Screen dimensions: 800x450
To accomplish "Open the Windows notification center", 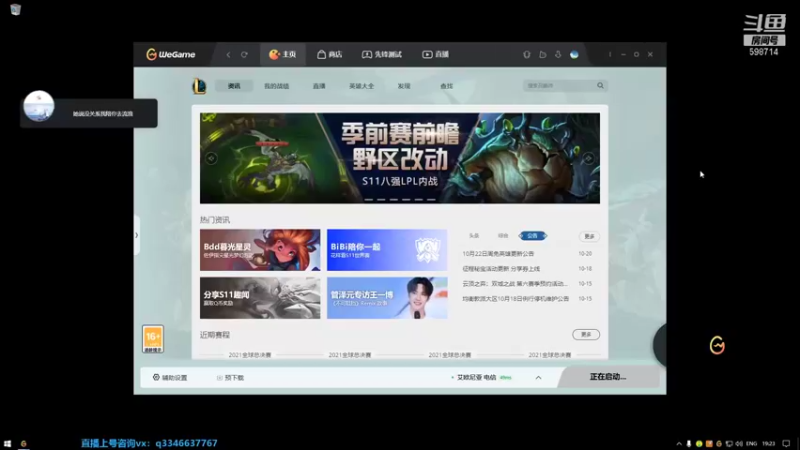I will click(786, 444).
